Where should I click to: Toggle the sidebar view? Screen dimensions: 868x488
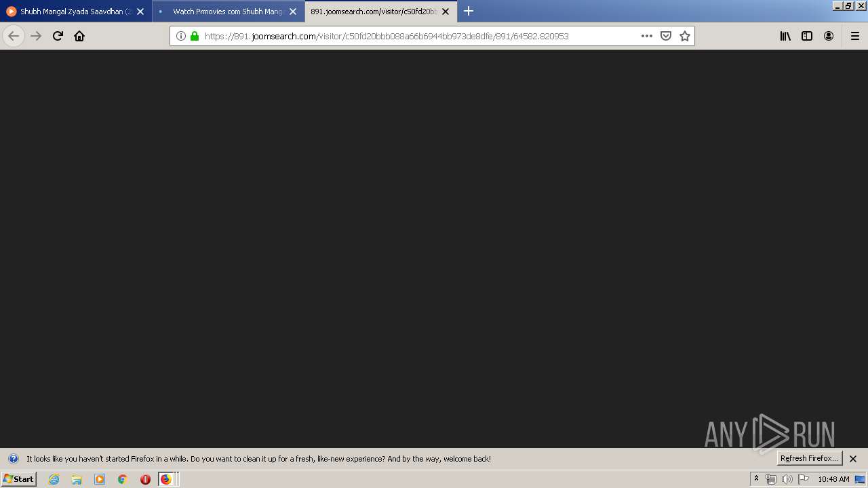point(807,36)
